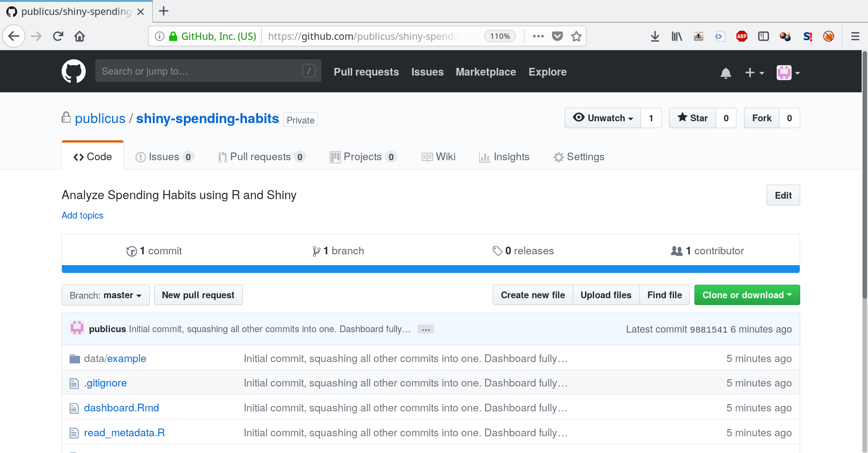The height and width of the screenshot is (453, 868).
Task: Switch to the Projects tab
Action: [x=363, y=157]
